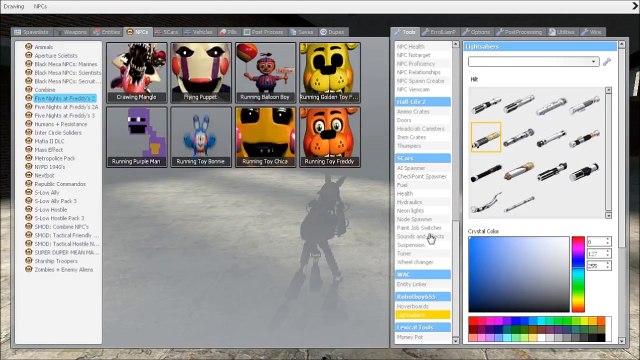This screenshot has height=360, width=640.
Task: Select the Animals NPC category
Action: 44,47
